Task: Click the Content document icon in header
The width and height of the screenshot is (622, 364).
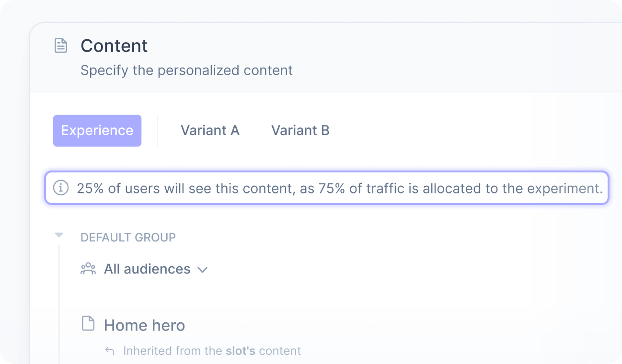Action: [x=60, y=46]
